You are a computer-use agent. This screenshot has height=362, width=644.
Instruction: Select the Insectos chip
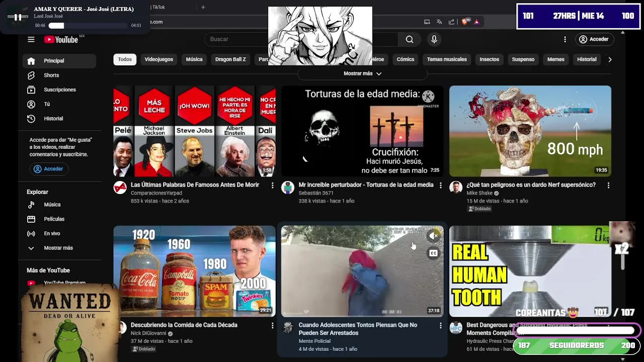click(489, 59)
